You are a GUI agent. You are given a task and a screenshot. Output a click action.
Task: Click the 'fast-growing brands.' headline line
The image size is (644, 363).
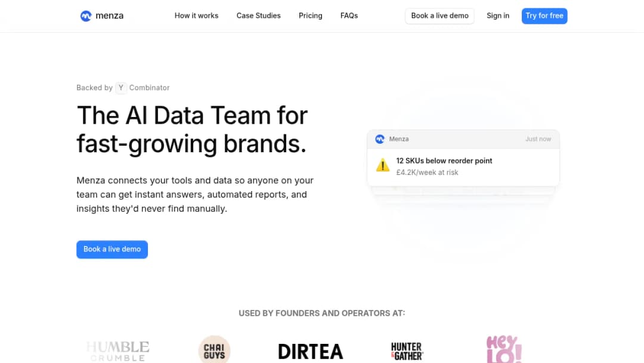(x=191, y=144)
